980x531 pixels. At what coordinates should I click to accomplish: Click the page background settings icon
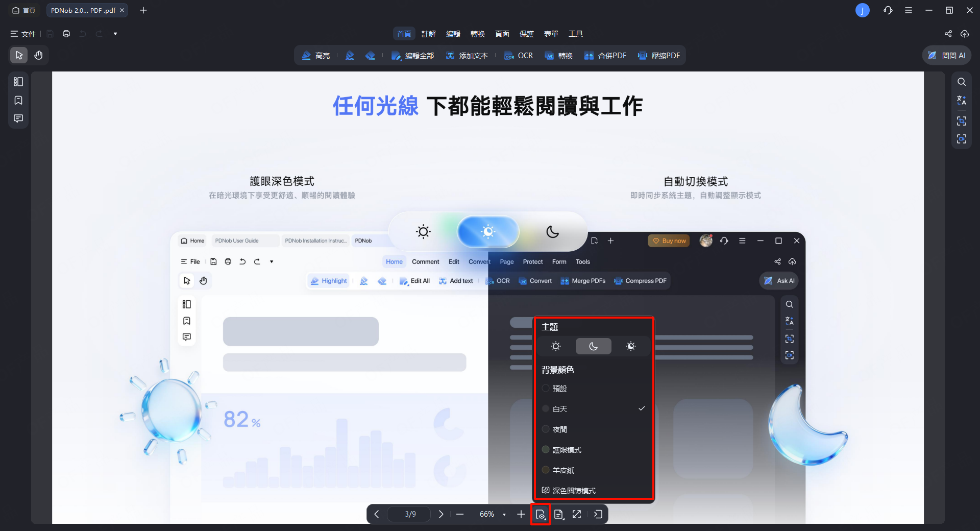(x=540, y=514)
